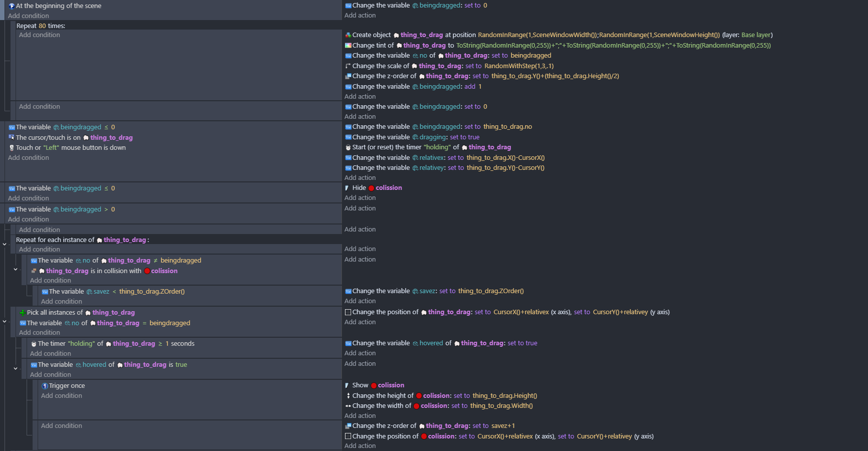Collapse the collision with colission sub-event
Viewport: 868px width, 451px height.
[x=16, y=270]
